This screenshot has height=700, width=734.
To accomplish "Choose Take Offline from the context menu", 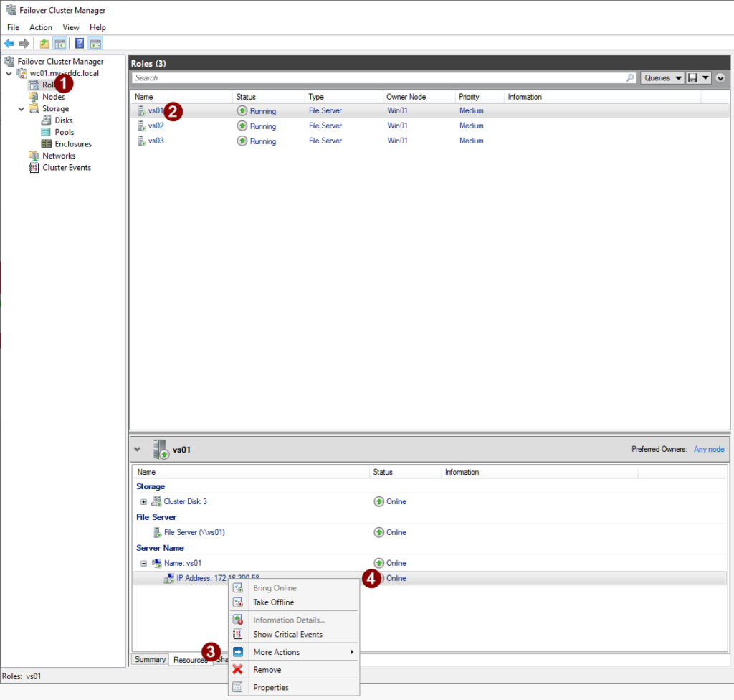I will tap(273, 602).
